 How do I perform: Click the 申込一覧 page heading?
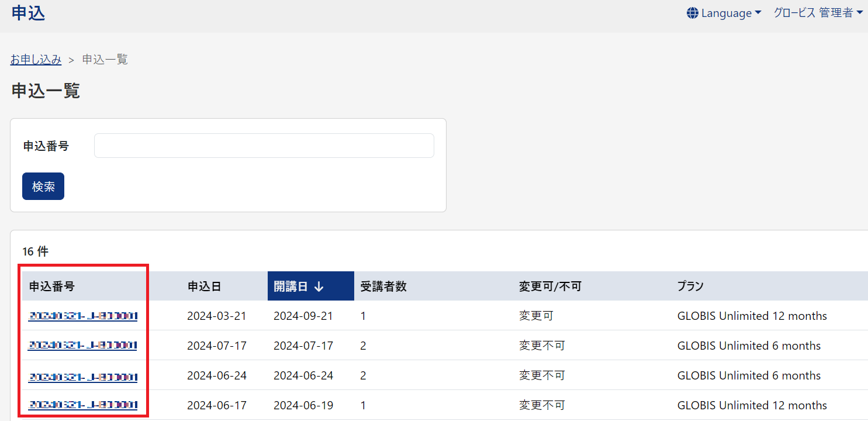(46, 91)
